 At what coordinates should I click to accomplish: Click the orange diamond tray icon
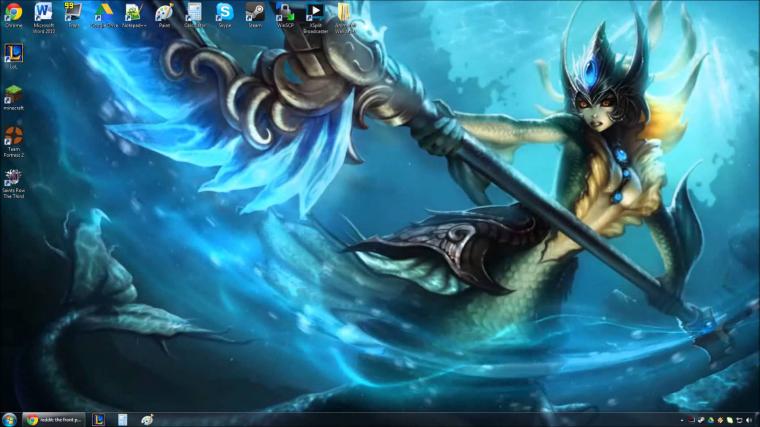(x=720, y=420)
